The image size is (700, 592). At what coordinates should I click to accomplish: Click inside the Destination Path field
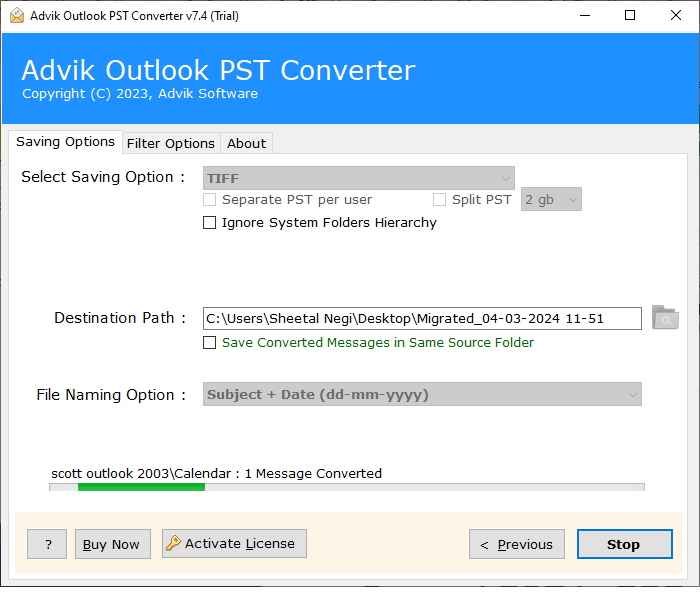click(422, 318)
